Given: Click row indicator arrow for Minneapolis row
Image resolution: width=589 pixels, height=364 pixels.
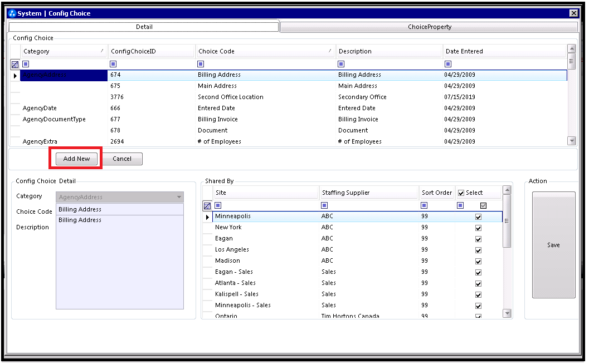Looking at the screenshot, I should (207, 217).
